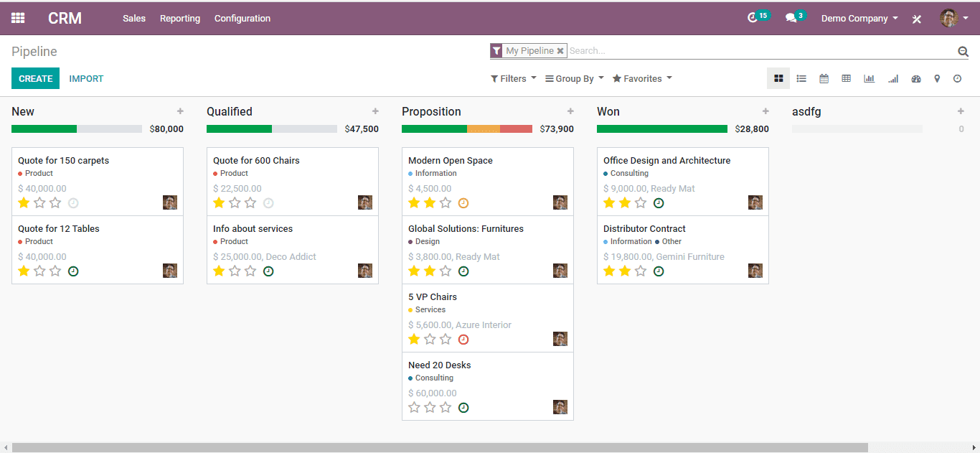The width and height of the screenshot is (980, 453).
Task: Click the $73,900 Proposition total
Action: click(x=557, y=129)
